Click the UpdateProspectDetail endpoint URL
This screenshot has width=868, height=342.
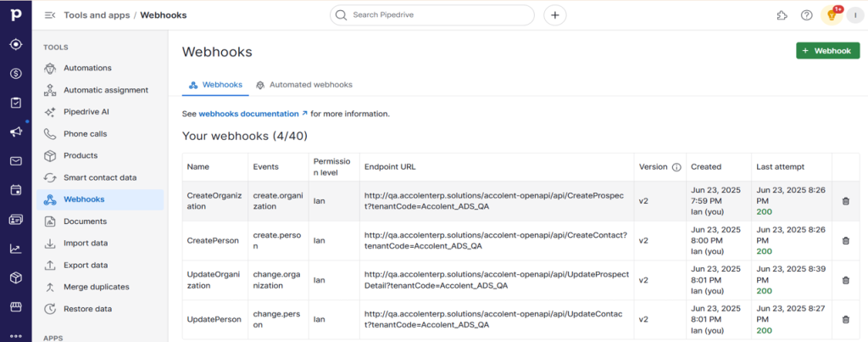[x=497, y=280]
